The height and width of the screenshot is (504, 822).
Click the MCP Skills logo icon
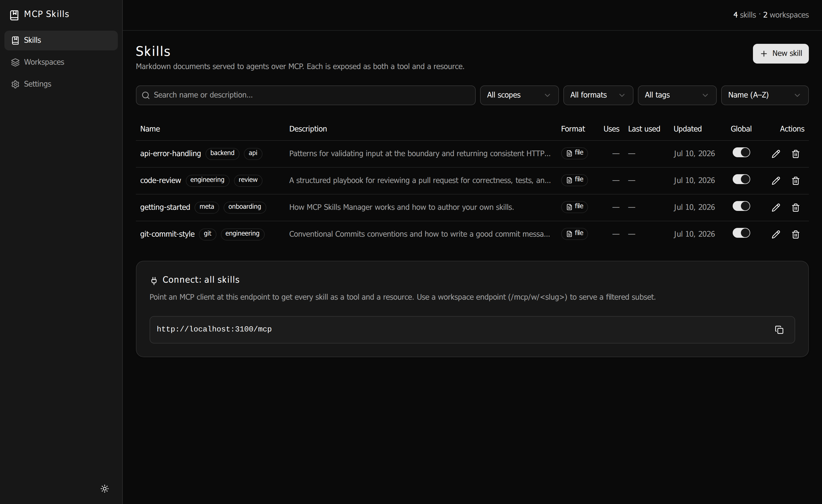tap(14, 15)
